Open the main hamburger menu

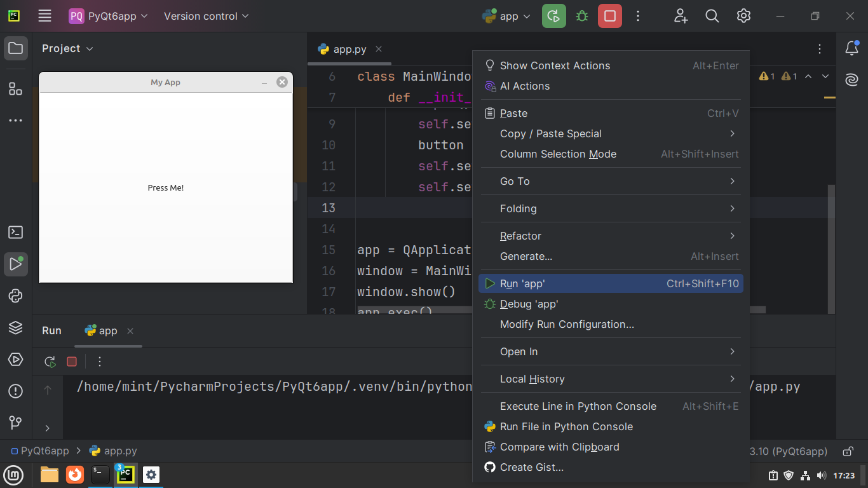(44, 16)
